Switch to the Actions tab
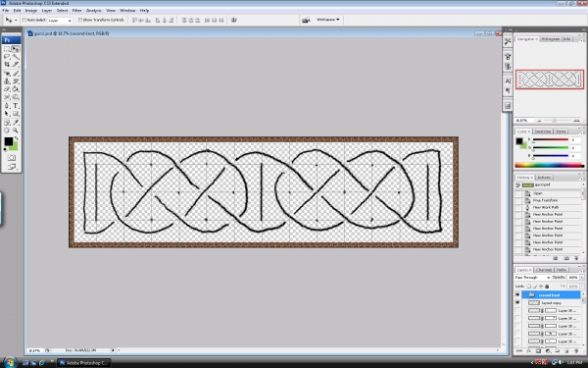Screen dimensions: 588x368 coord(544,178)
